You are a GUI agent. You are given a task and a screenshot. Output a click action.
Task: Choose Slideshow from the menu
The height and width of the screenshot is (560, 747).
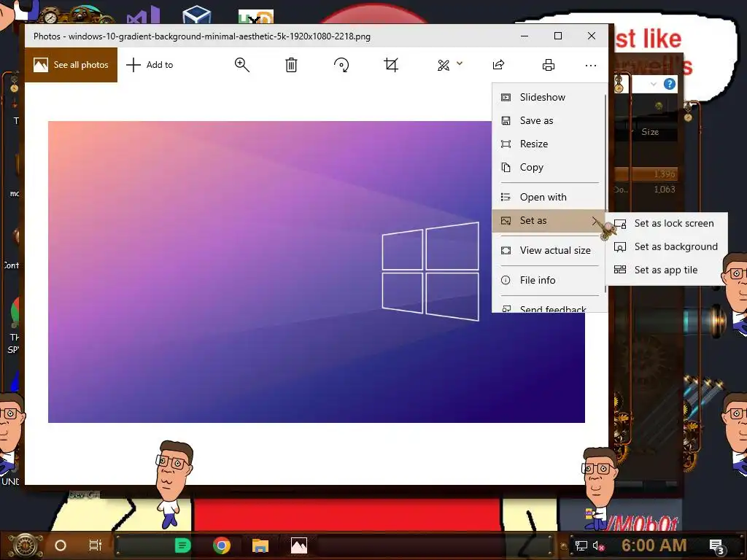pos(549,97)
